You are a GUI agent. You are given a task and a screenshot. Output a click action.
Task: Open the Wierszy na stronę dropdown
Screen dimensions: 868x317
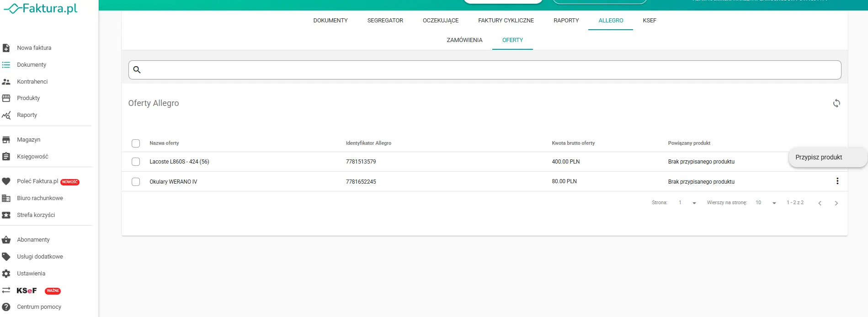tap(766, 203)
